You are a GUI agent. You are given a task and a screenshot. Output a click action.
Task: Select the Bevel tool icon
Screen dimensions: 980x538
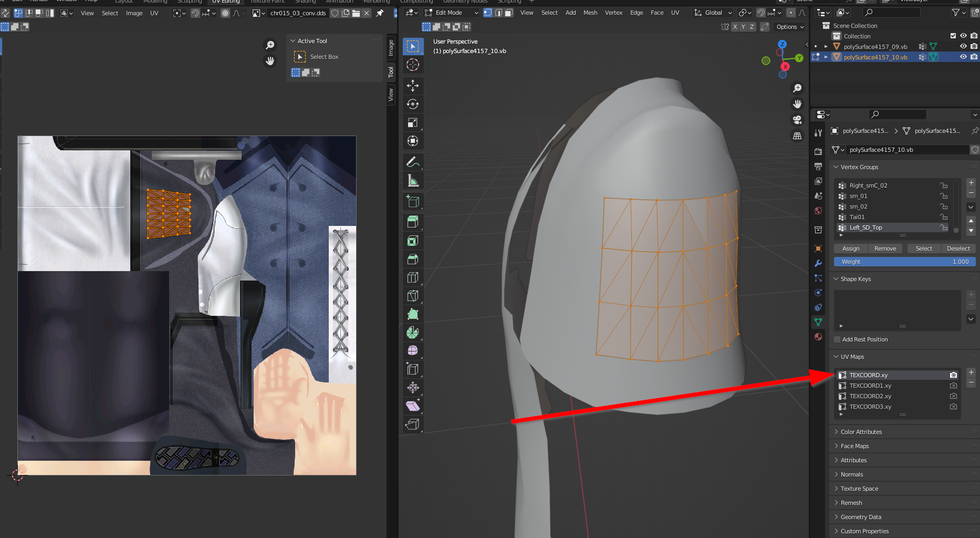click(x=413, y=259)
